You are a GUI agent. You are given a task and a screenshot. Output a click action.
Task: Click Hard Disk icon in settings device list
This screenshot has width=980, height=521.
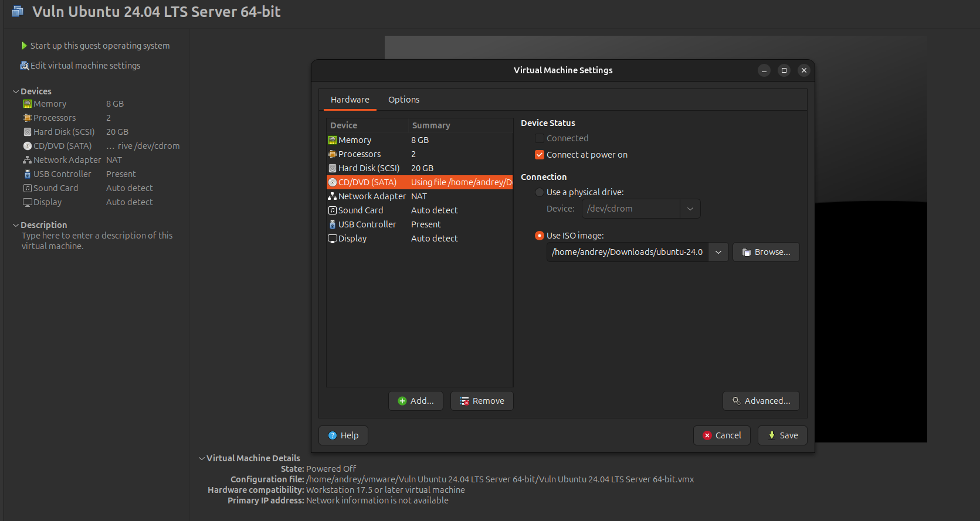pyautogui.click(x=333, y=168)
